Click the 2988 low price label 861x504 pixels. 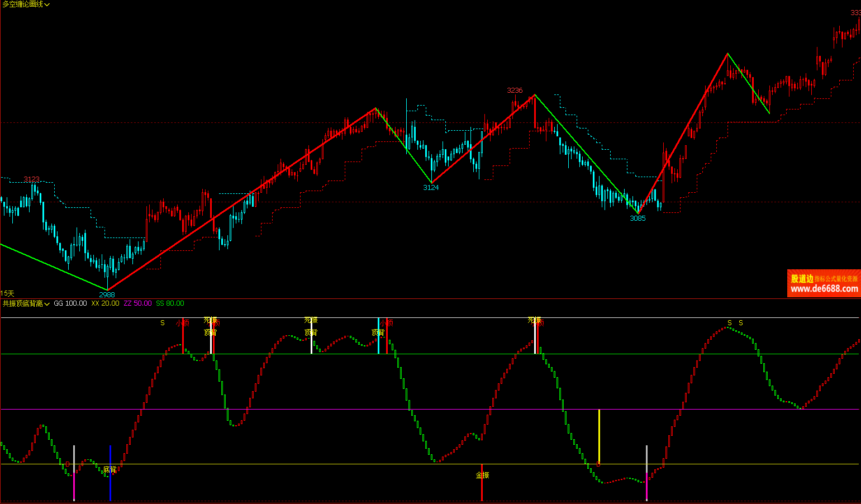click(107, 294)
